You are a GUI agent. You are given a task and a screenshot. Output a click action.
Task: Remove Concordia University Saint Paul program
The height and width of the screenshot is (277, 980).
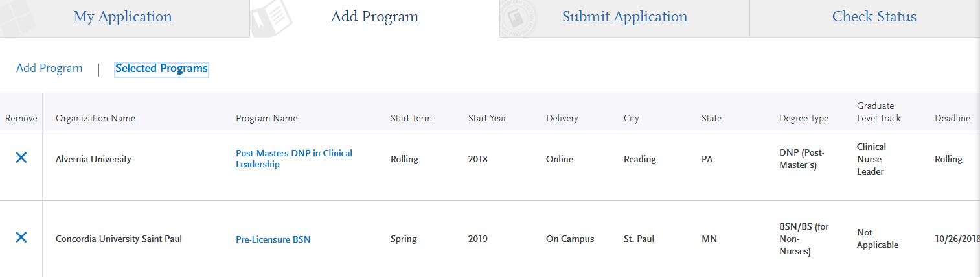(x=21, y=237)
